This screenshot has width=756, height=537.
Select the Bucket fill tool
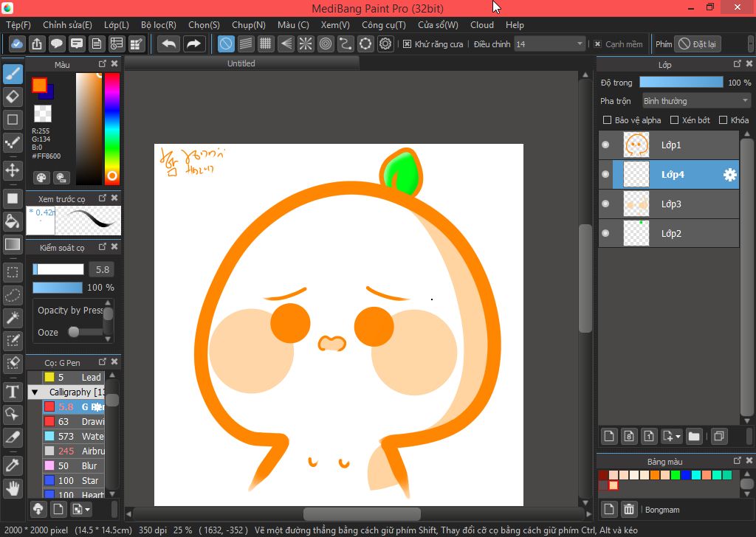coord(13,221)
